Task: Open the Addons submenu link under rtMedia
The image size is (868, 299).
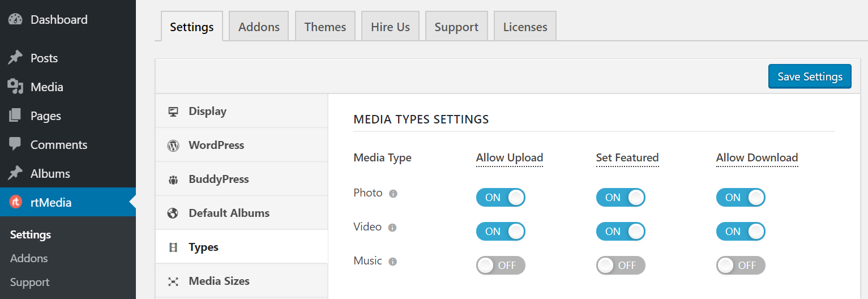Action: tap(29, 258)
